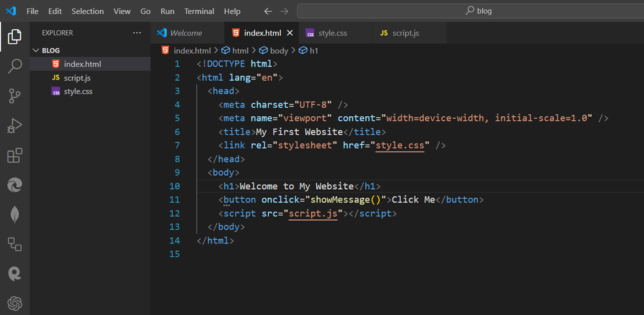Open Go menu
Image resolution: width=644 pixels, height=315 pixels.
[146, 12]
